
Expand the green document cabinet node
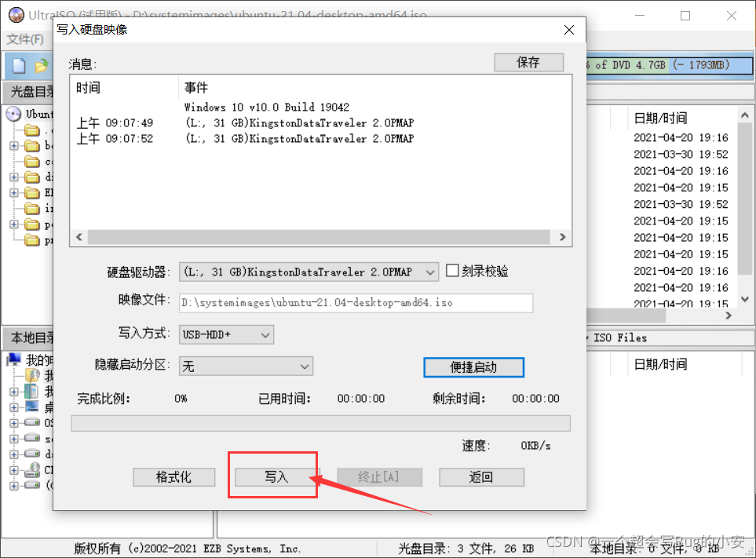coord(14,392)
